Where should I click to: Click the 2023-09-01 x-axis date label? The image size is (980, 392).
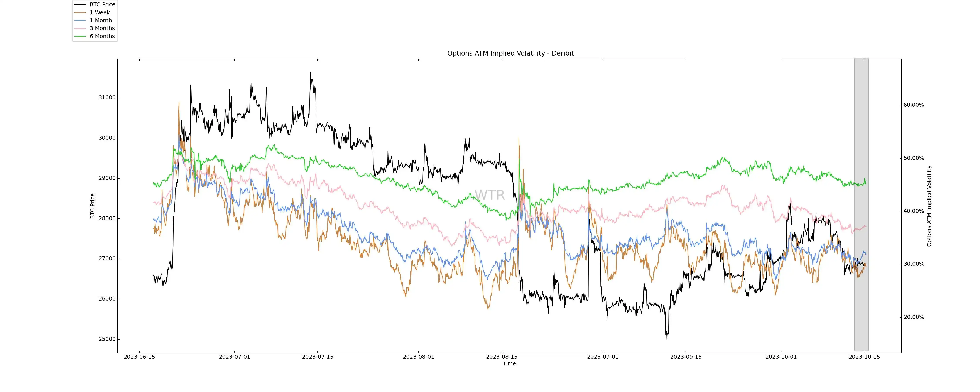(x=603, y=357)
